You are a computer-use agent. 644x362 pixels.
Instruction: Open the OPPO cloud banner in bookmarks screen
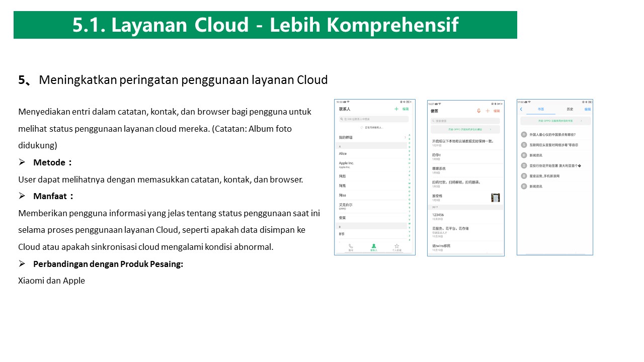555,121
